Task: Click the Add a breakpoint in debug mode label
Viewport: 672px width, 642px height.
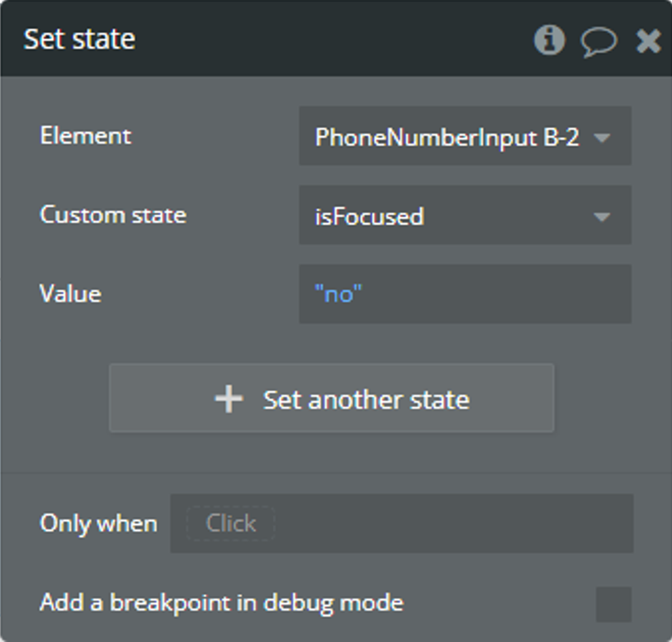Action: [222, 603]
